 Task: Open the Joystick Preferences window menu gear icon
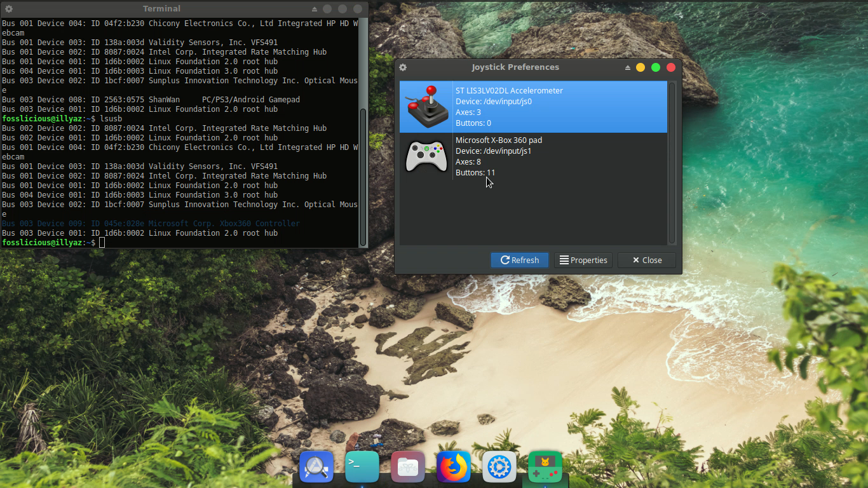click(402, 67)
